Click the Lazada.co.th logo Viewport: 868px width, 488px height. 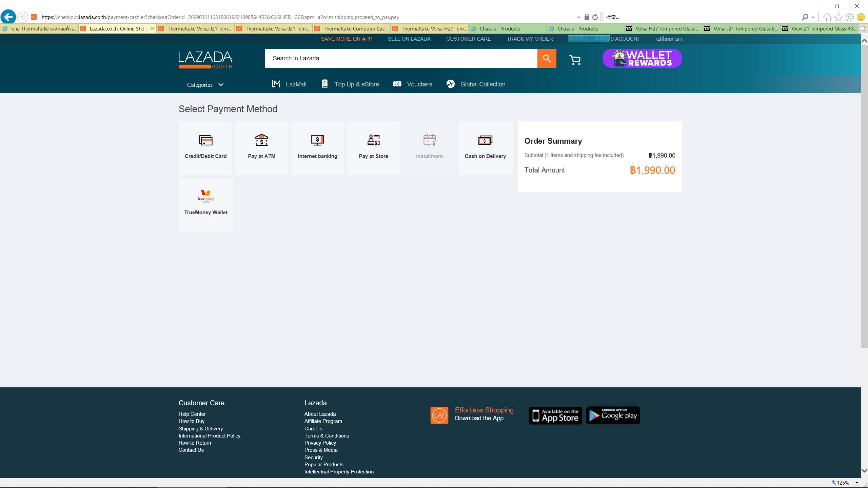pyautogui.click(x=205, y=60)
